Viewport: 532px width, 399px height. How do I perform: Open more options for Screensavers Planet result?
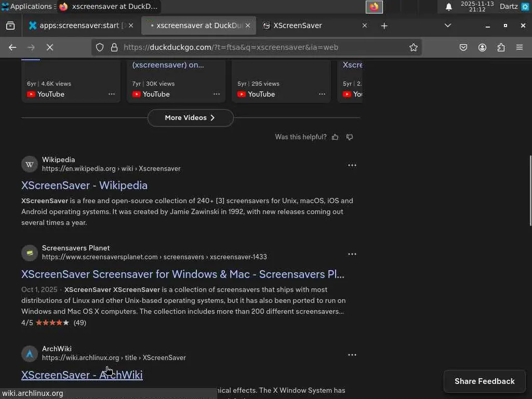[352, 254]
